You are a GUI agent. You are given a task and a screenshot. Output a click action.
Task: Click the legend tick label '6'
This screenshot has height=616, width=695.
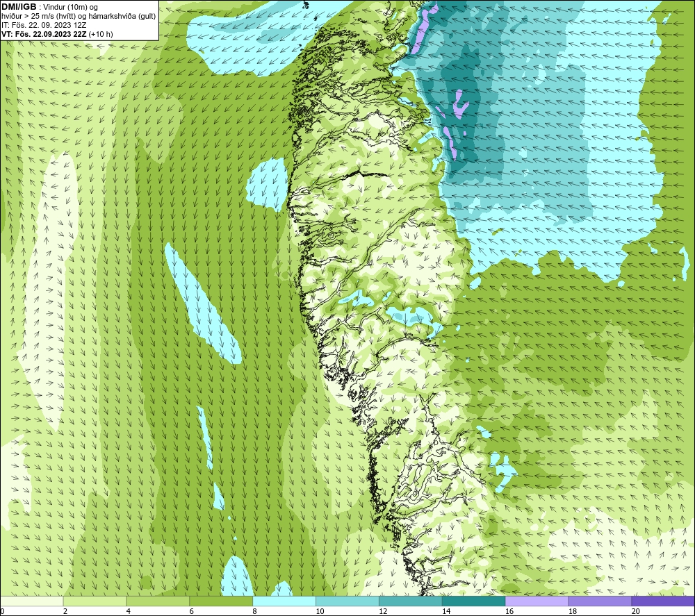pyautogui.click(x=192, y=611)
